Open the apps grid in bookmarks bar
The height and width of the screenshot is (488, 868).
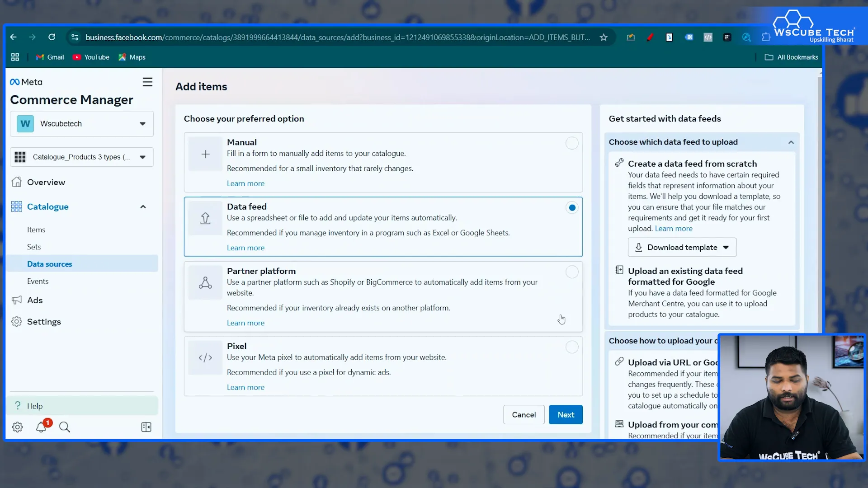pos(15,57)
